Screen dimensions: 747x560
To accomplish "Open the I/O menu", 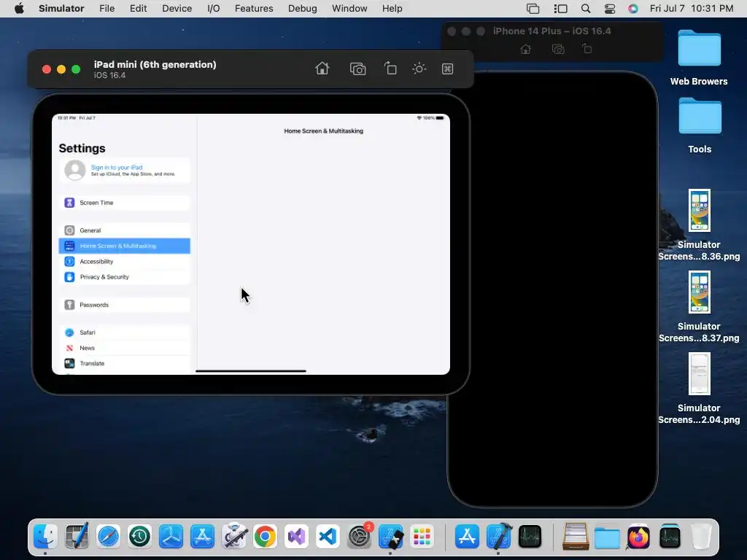I will (214, 9).
